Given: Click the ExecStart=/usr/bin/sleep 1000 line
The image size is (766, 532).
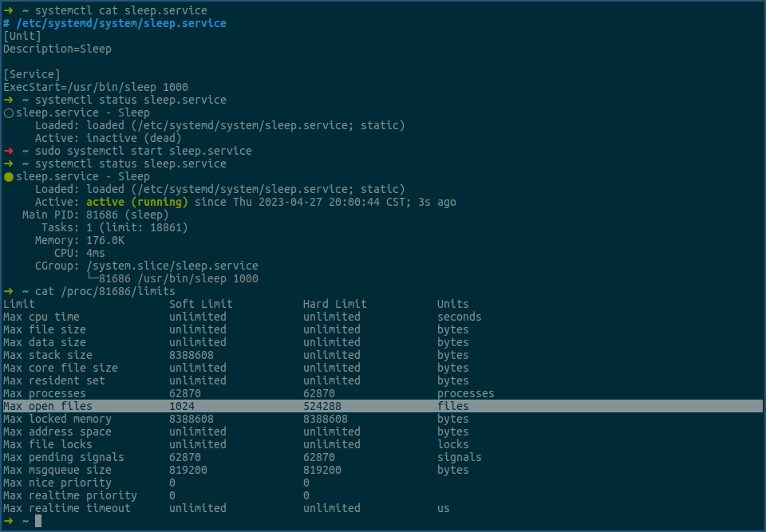Looking at the screenshot, I should coord(96,87).
